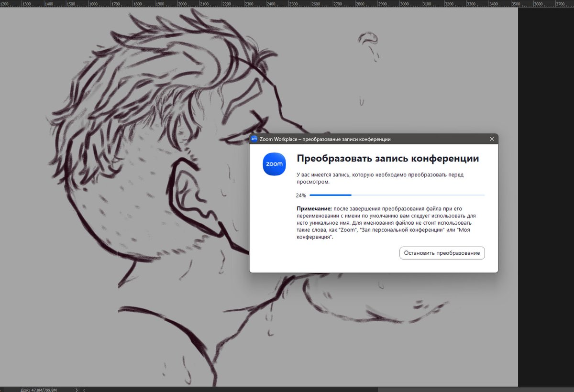Open status bar arrow next to Док info
This screenshot has width=574, height=392.
pyautogui.click(x=76, y=390)
